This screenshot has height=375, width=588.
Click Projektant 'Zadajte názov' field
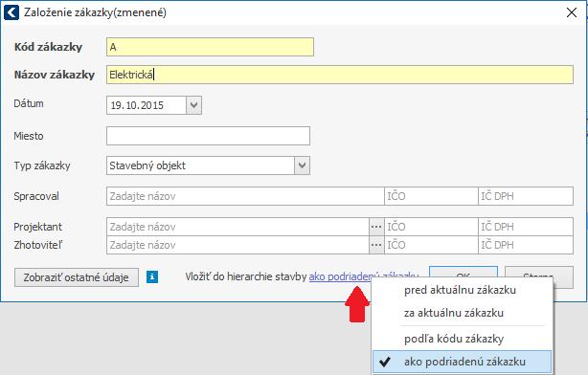[x=238, y=227]
